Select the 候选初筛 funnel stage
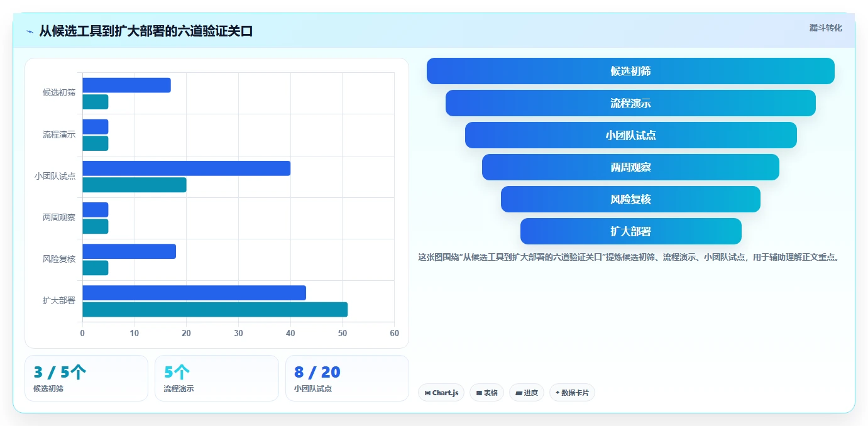This screenshot has height=426, width=868. click(630, 71)
